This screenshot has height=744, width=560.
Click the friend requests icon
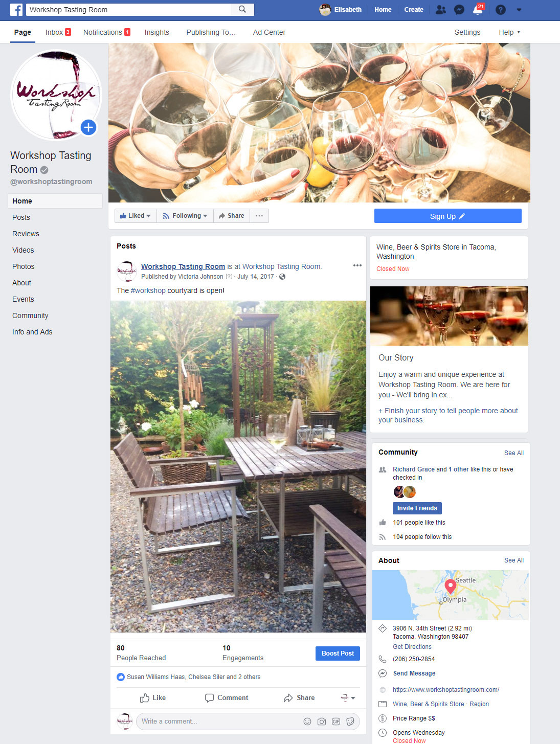point(440,10)
